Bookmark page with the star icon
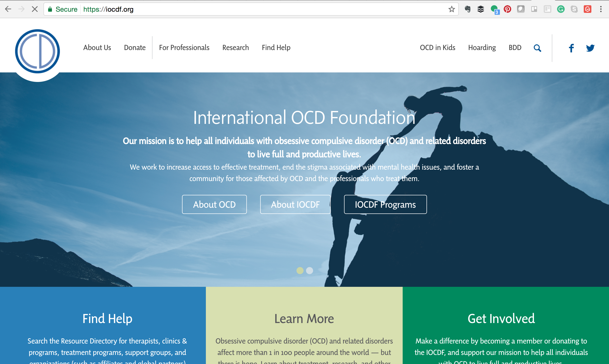 (452, 9)
